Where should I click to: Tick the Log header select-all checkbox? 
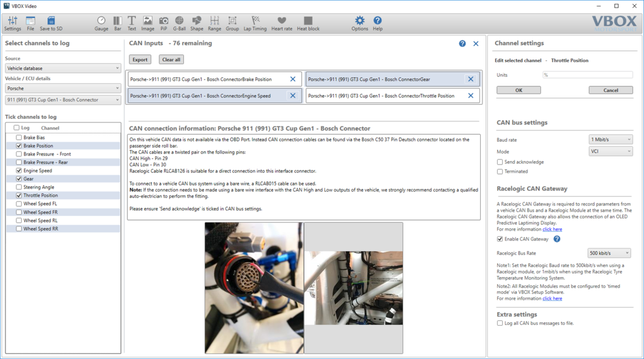[16, 128]
